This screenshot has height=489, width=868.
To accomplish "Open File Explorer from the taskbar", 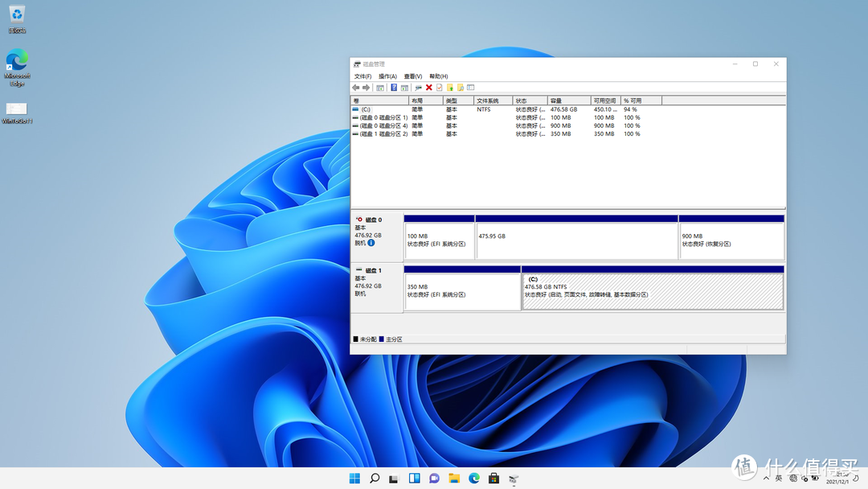I will (454, 479).
